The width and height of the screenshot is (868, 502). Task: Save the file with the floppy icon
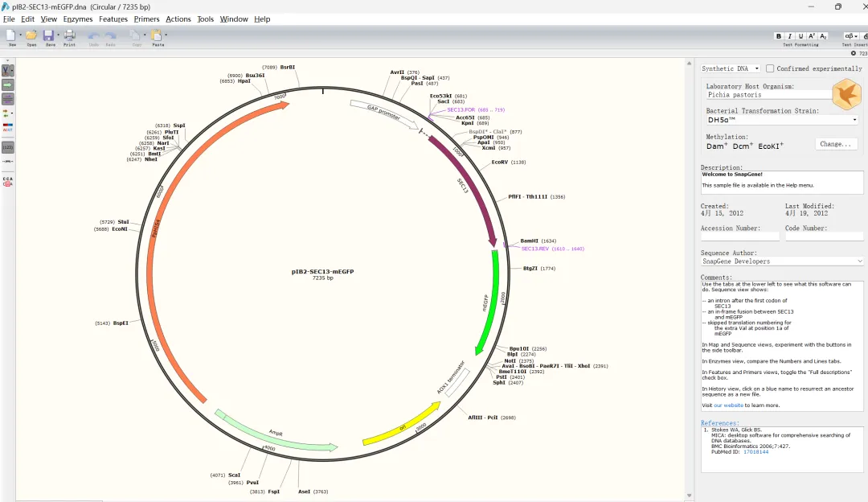(x=49, y=35)
